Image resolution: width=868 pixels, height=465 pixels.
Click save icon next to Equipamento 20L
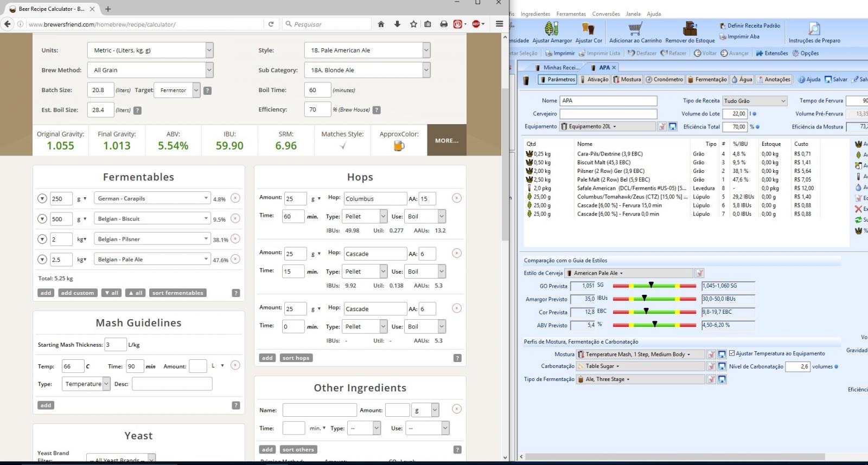tap(673, 126)
